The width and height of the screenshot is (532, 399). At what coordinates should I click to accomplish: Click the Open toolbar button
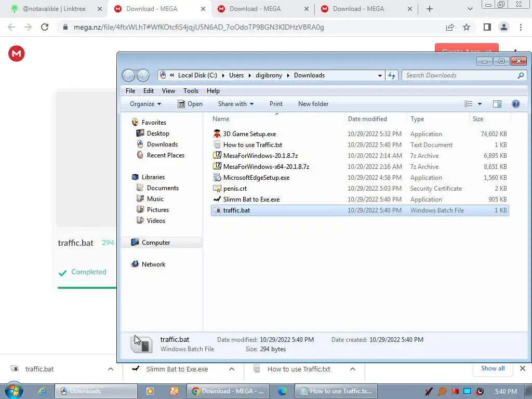190,104
